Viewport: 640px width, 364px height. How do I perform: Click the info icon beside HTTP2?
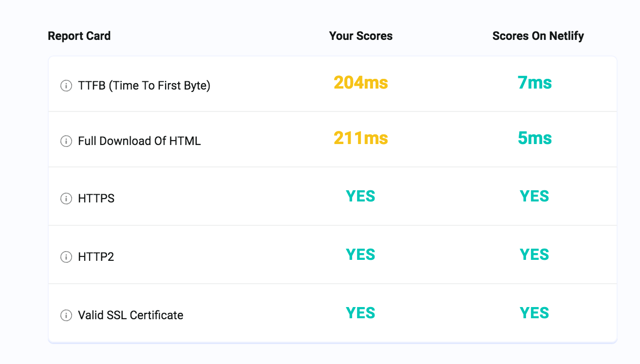[66, 257]
